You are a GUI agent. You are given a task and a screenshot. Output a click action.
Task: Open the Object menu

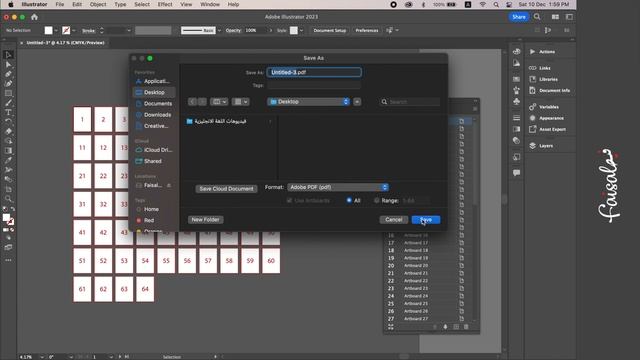tap(98, 4)
